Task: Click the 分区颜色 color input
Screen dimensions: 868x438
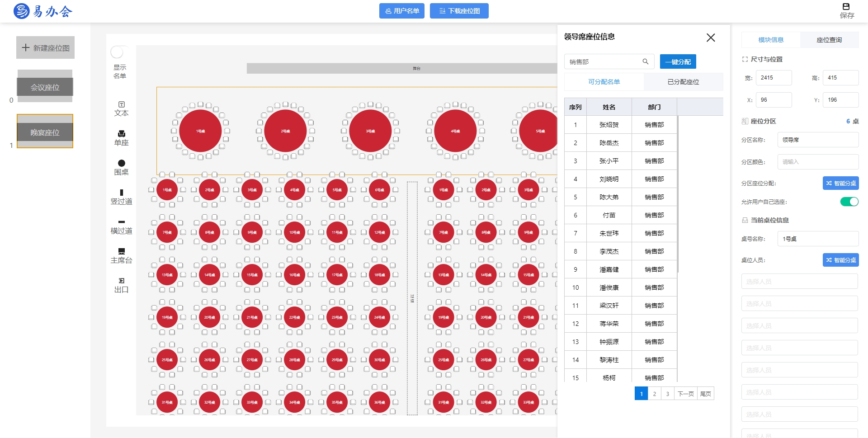Action: pyautogui.click(x=818, y=162)
